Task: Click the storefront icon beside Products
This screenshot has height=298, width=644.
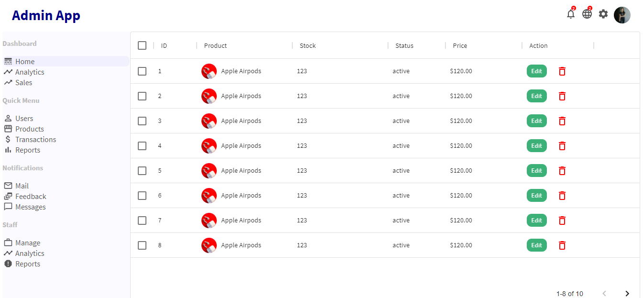Action: pos(8,129)
